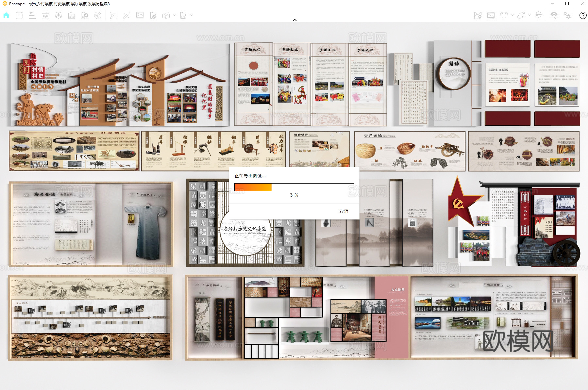This screenshot has width=588, height=390.
Task: Click the Screenshot capture icon
Action: pyautogui.click(x=114, y=15)
